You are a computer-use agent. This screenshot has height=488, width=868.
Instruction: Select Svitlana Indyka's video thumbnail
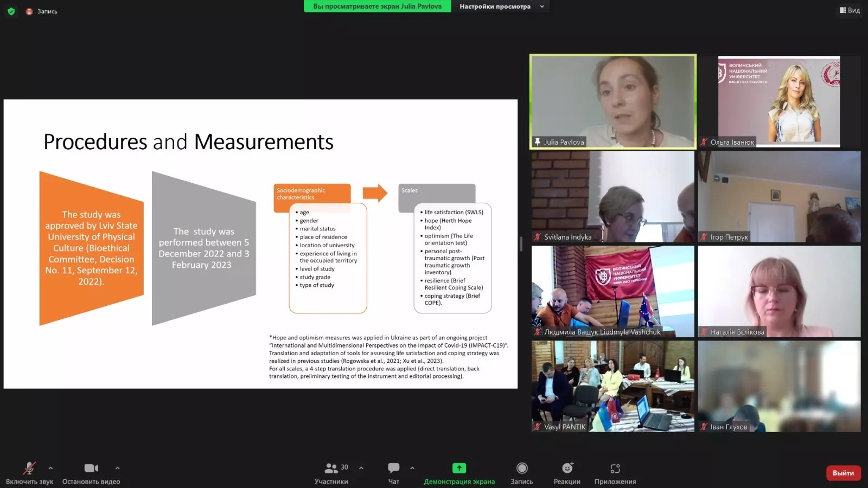pos(612,196)
